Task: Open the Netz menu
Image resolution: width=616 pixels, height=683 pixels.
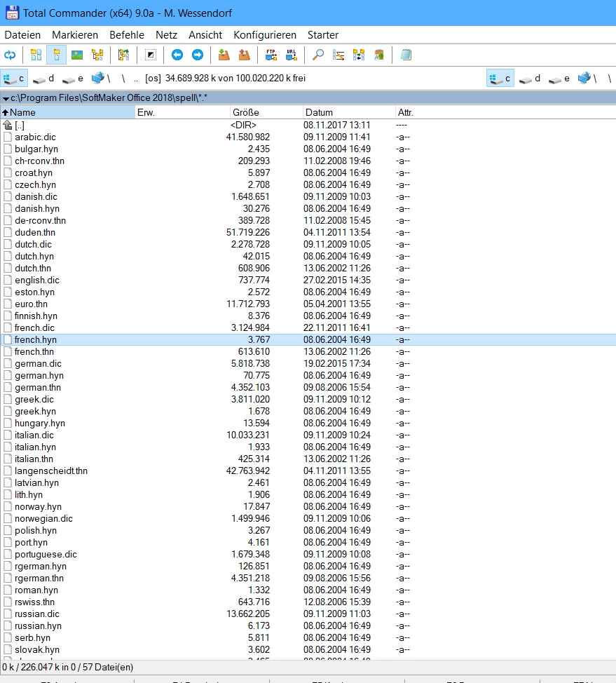Action: click(166, 35)
